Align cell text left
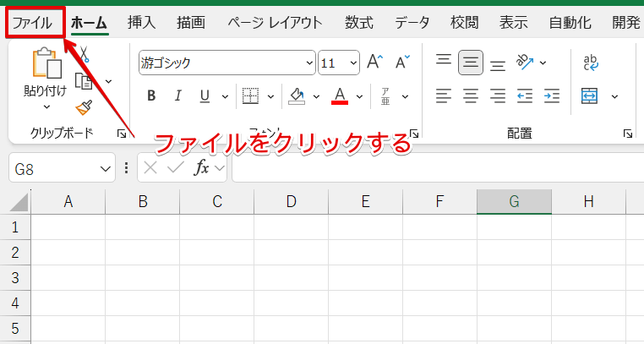The width and height of the screenshot is (644, 344). (443, 96)
